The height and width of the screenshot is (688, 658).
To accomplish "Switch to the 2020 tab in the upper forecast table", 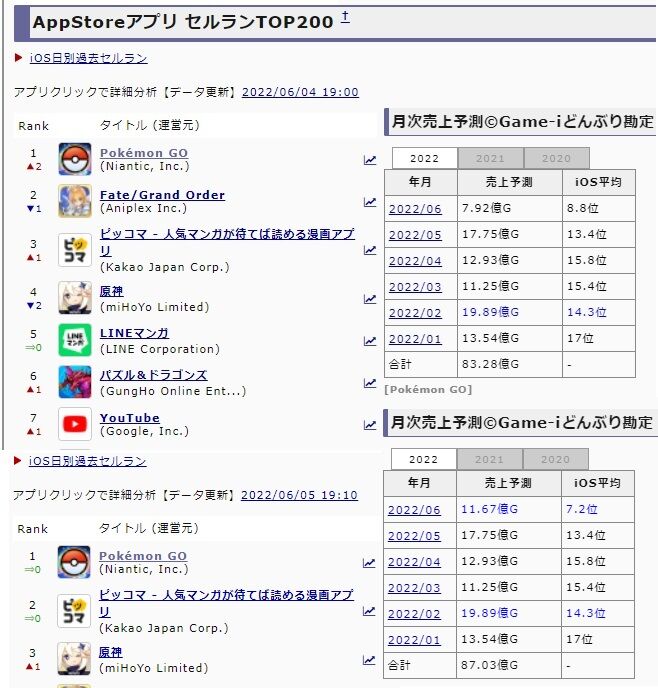I will pyautogui.click(x=556, y=158).
